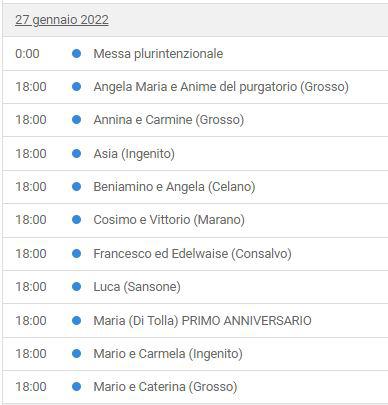Click the blue dot beside Luca (Sansone)

coord(76,286)
